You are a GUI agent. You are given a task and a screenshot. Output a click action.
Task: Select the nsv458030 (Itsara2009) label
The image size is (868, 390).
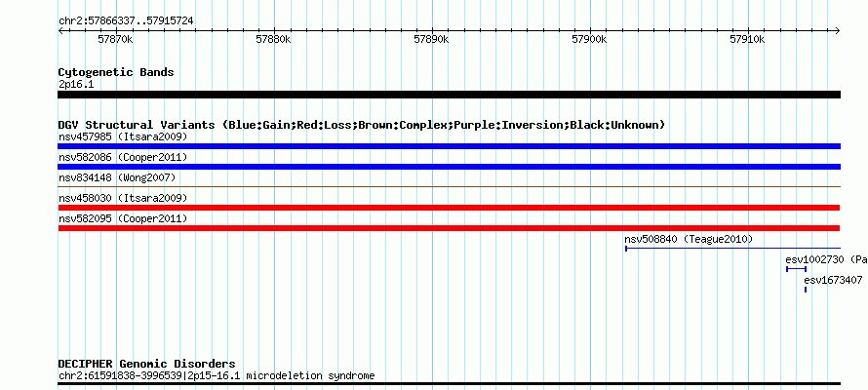(x=123, y=198)
